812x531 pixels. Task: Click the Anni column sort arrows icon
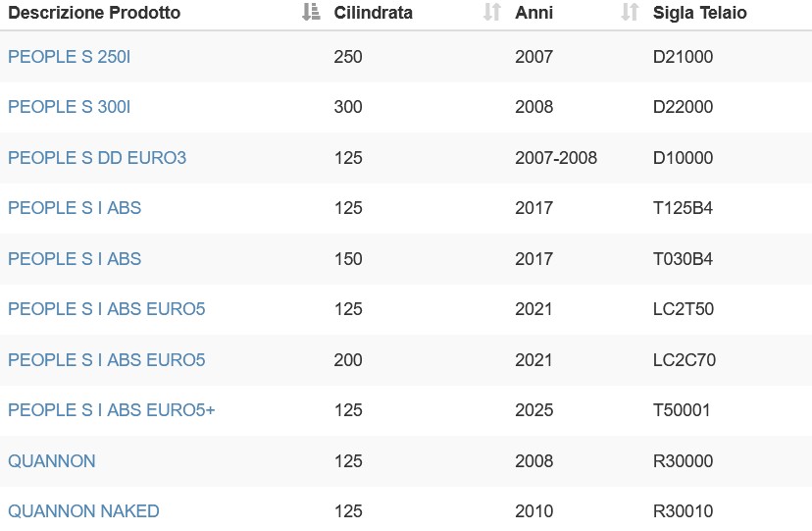630,12
